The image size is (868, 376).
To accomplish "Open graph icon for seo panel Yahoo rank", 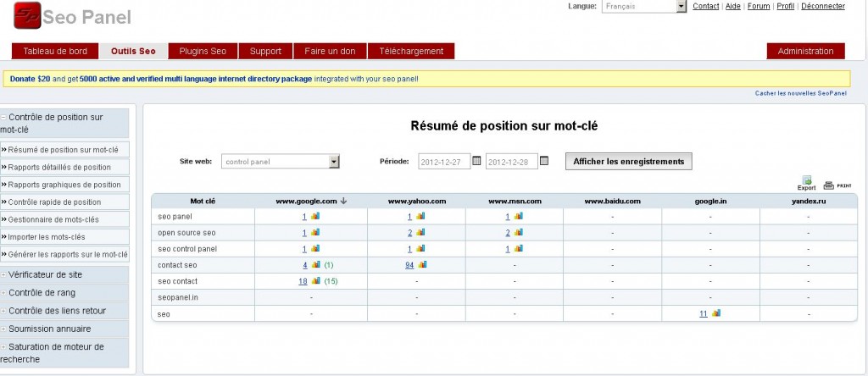I will pos(420,216).
